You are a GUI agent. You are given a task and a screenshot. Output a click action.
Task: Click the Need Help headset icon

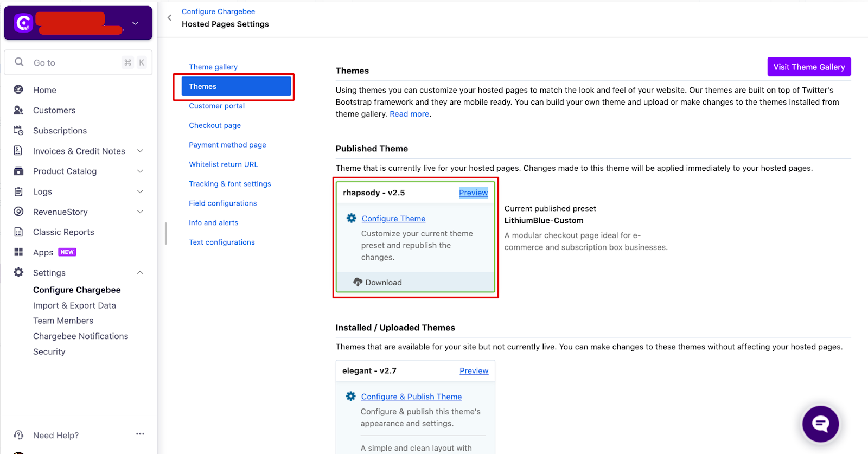[x=18, y=435]
